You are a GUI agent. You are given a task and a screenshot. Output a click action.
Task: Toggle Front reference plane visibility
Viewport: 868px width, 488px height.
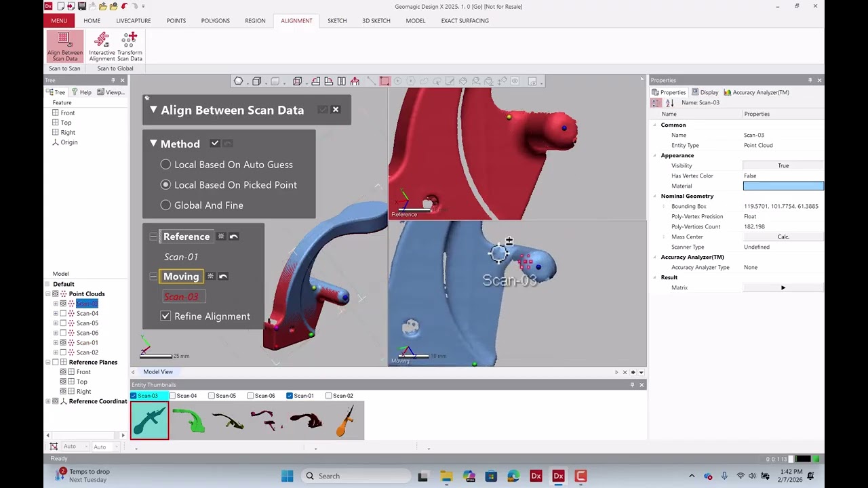point(63,372)
